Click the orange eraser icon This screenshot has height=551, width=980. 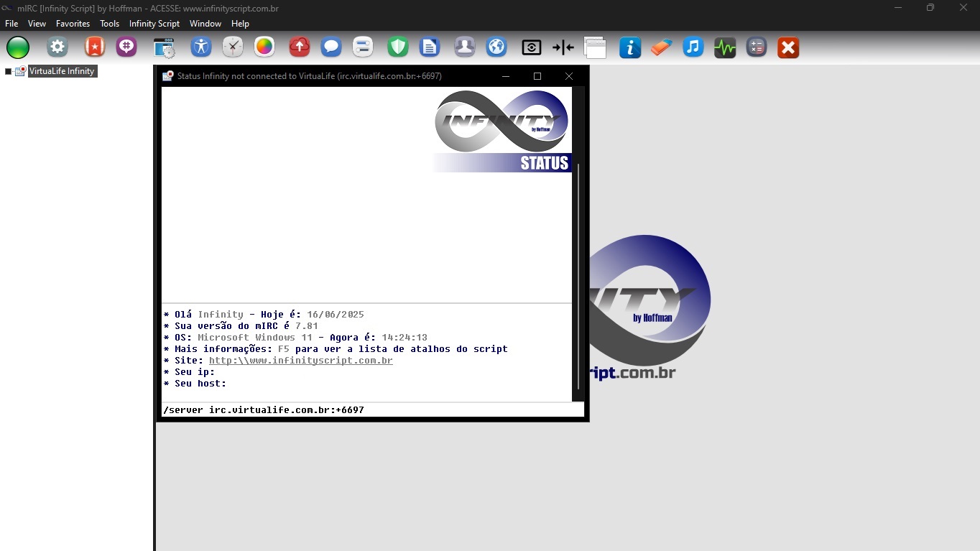[661, 48]
